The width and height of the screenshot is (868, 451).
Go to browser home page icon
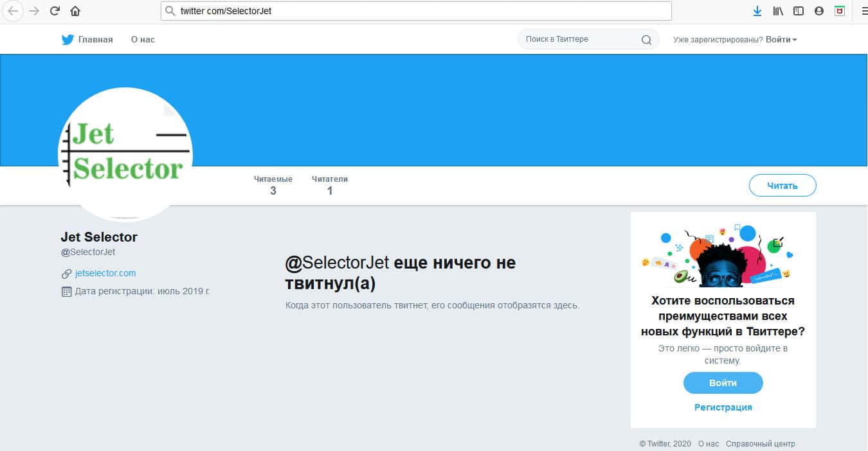pyautogui.click(x=75, y=11)
